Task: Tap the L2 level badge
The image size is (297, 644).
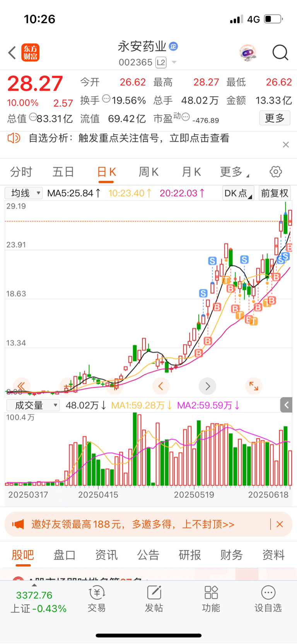Action: (x=161, y=62)
